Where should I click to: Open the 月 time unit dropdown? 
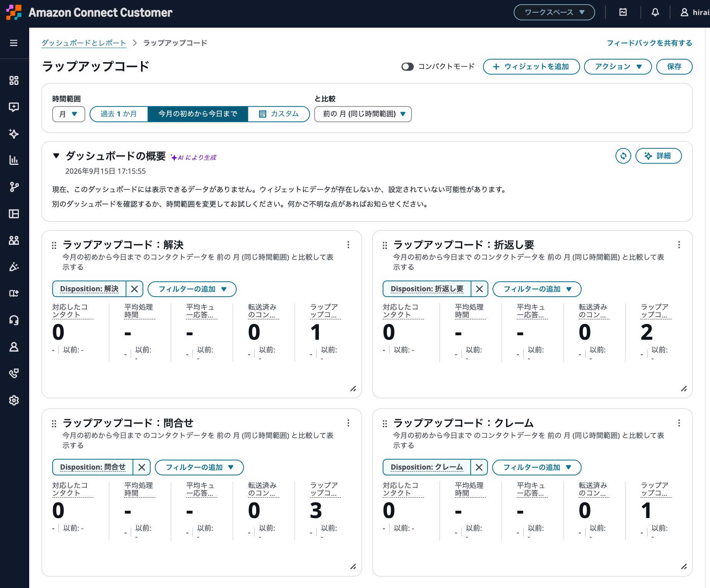tap(68, 114)
